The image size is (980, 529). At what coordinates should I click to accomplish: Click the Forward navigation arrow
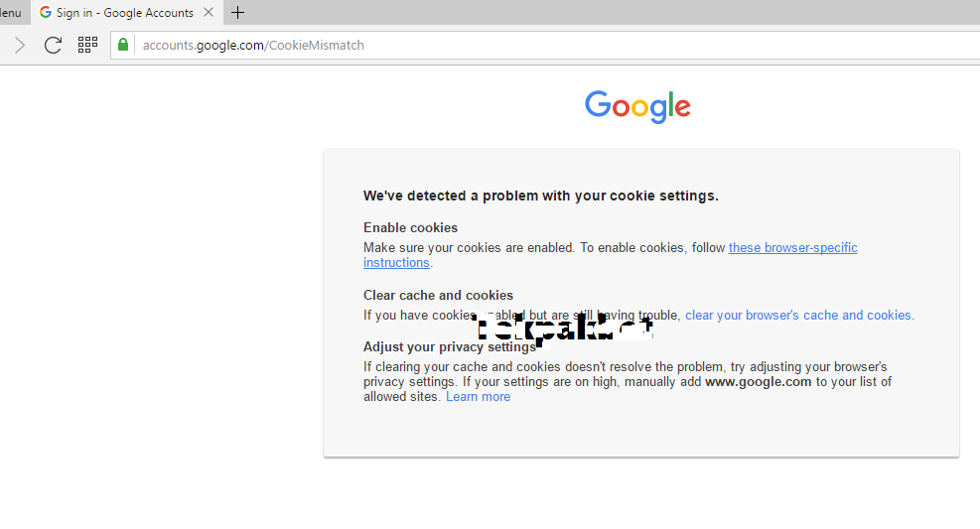(x=20, y=45)
